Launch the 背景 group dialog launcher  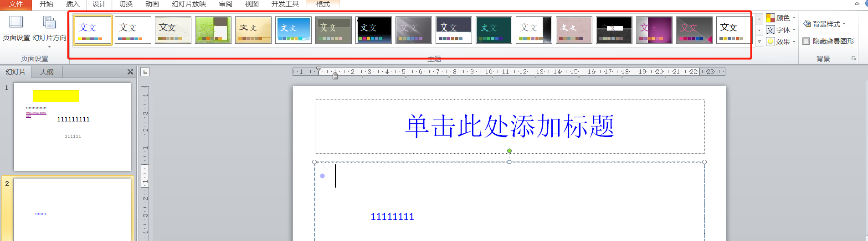[x=853, y=59]
